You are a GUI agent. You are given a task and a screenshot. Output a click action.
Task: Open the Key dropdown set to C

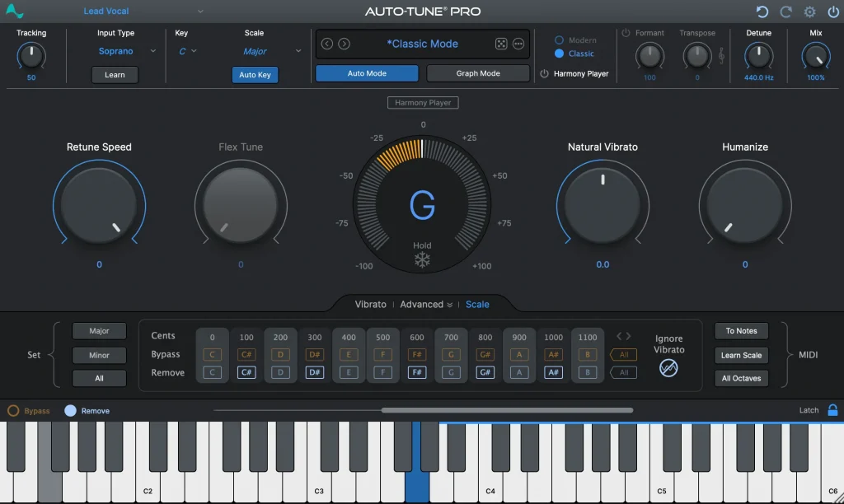pos(187,51)
